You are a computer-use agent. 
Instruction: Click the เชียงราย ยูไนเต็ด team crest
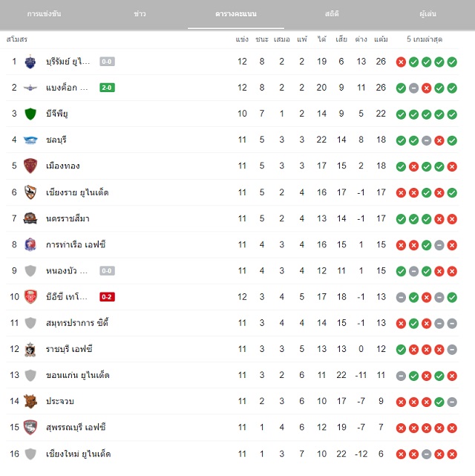[30, 192]
